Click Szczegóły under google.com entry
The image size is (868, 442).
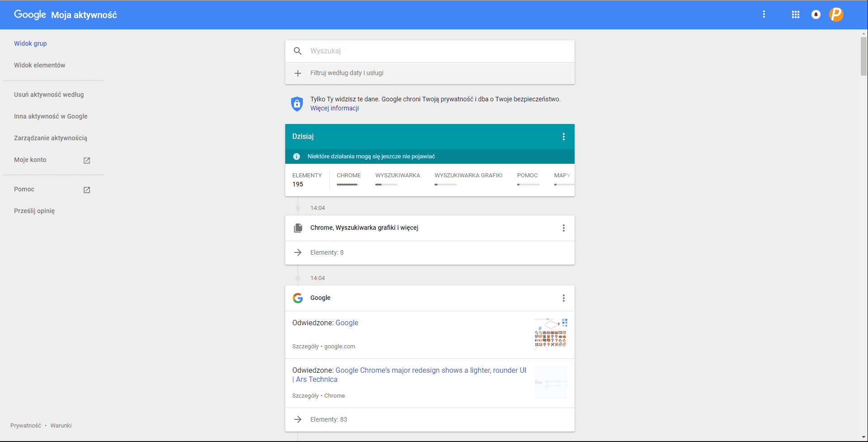305,347
